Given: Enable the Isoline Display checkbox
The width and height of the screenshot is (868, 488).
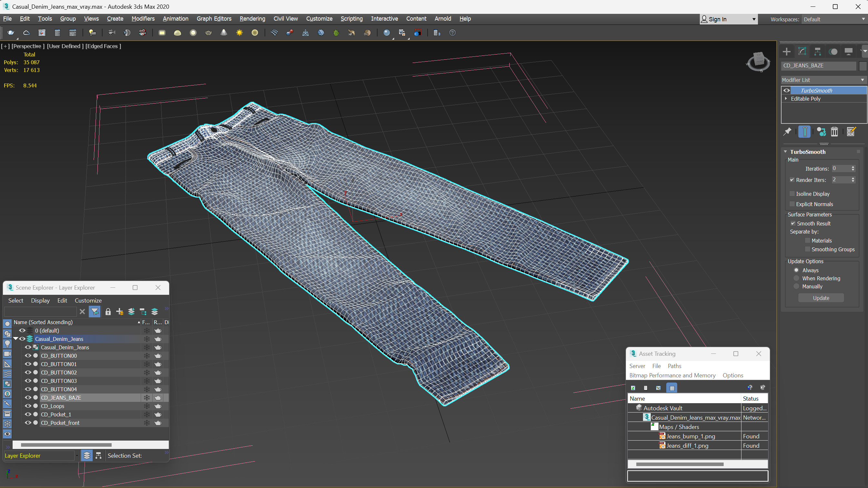Looking at the screenshot, I should tap(792, 194).
